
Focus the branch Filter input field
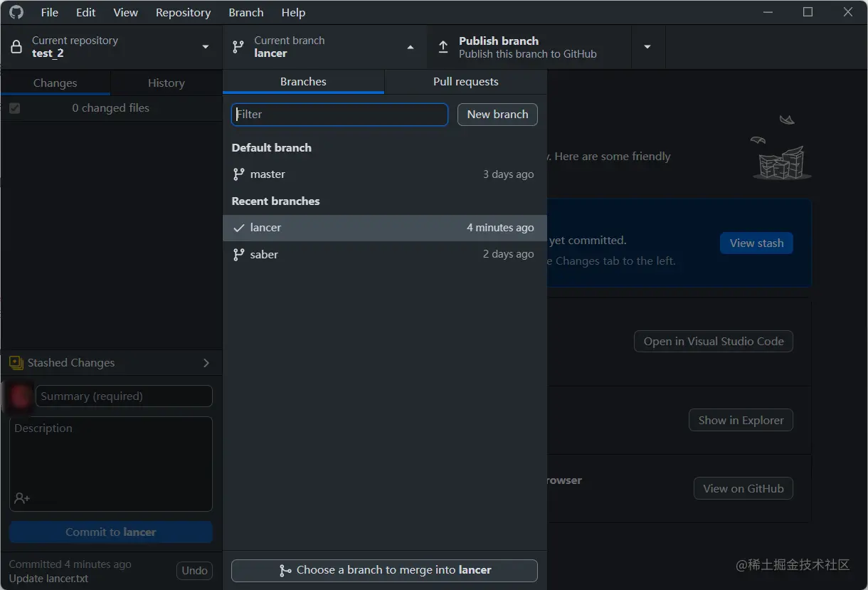tap(340, 114)
